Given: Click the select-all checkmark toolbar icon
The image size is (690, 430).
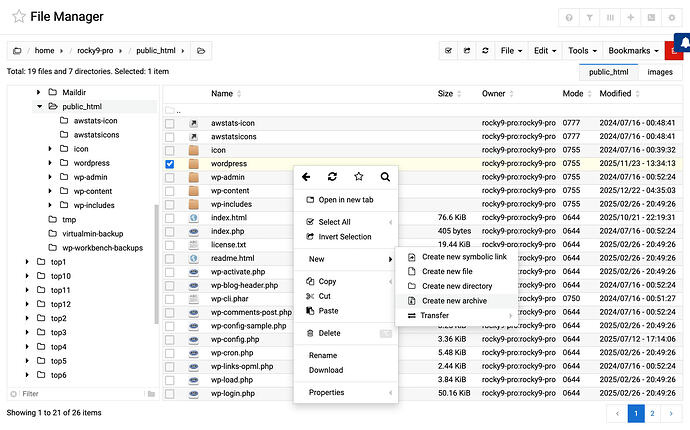Looking at the screenshot, I should point(449,50).
